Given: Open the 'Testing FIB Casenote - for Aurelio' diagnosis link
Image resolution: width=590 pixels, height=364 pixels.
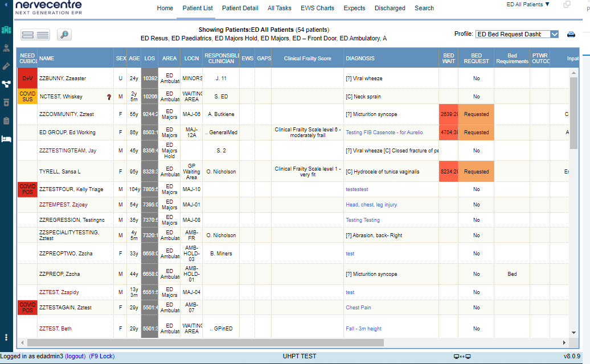Looking at the screenshot, I should [384, 132].
